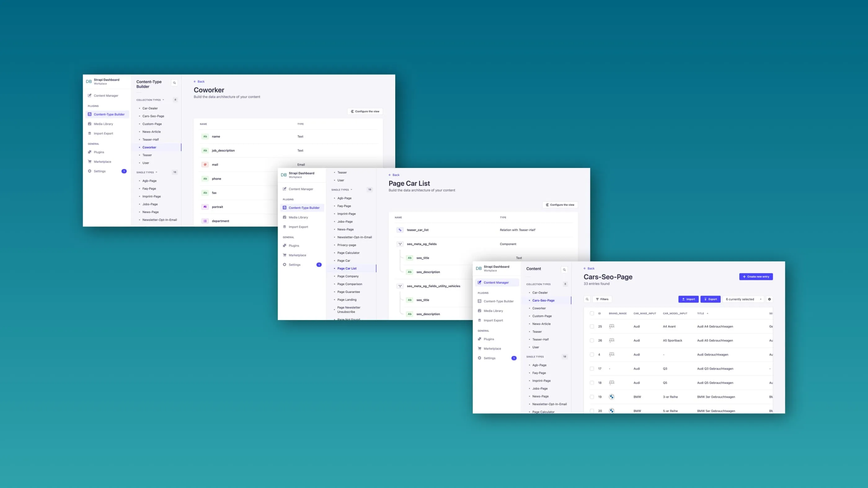
Task: Click Import Export icon in Coworker window
Action: (x=90, y=133)
